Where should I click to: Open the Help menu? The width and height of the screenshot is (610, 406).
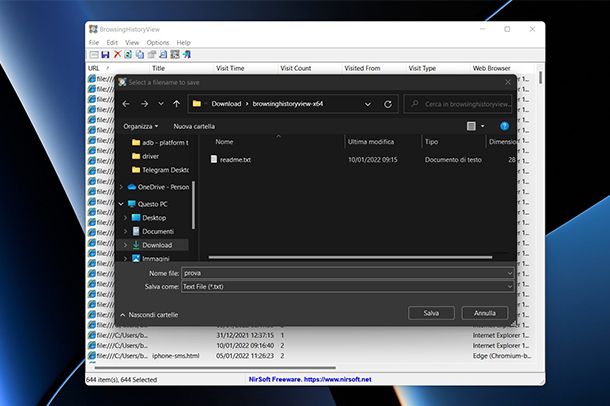(183, 42)
